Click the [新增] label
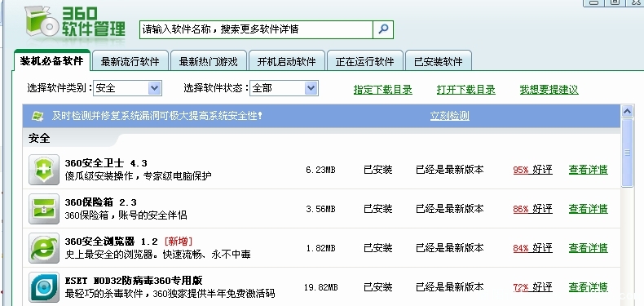644x306 pixels. pos(178,242)
